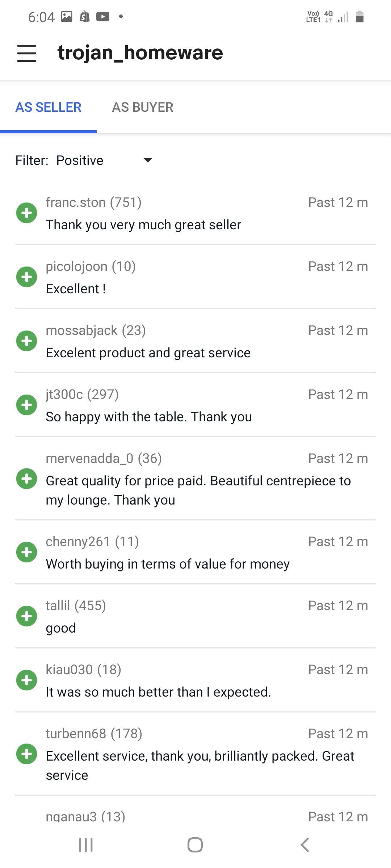Open jt300c (297) user profile
The image size is (391, 868).
pos(82,395)
